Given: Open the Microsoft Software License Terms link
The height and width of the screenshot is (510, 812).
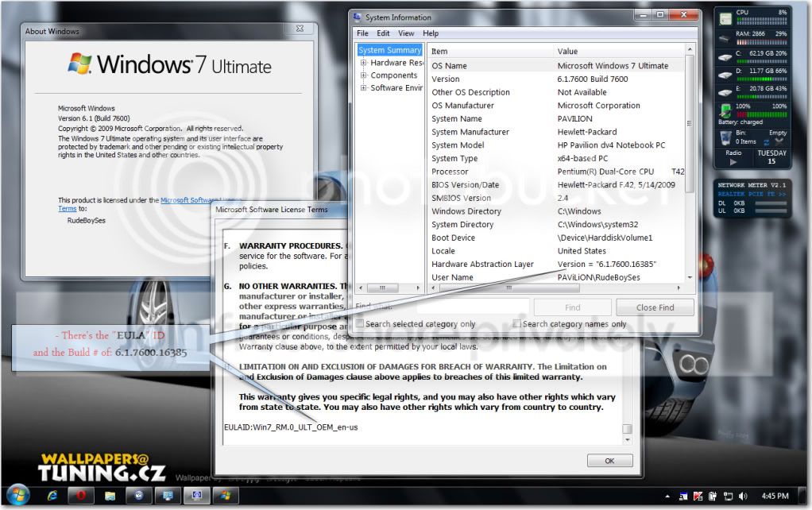Looking at the screenshot, I should click(201, 200).
